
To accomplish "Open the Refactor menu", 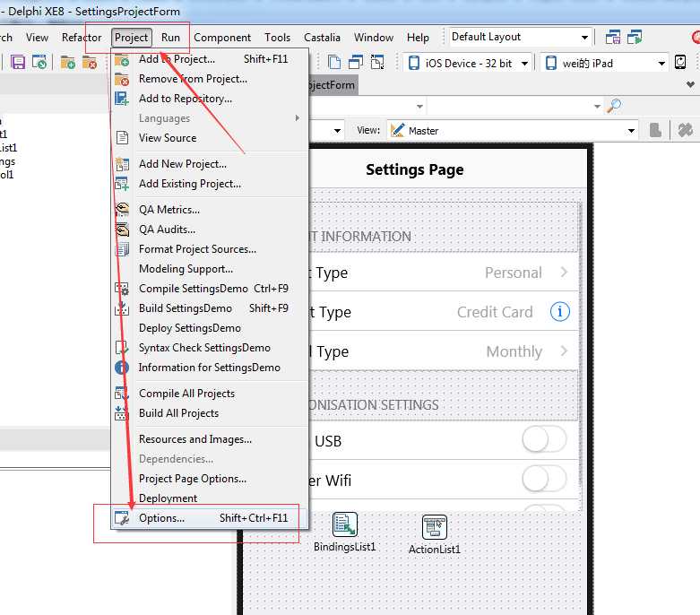I will (82, 38).
